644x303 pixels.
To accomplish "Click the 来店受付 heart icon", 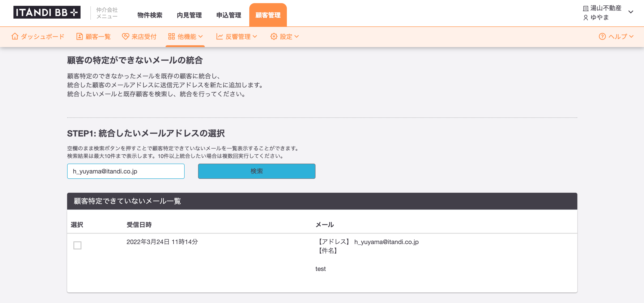I will [125, 37].
